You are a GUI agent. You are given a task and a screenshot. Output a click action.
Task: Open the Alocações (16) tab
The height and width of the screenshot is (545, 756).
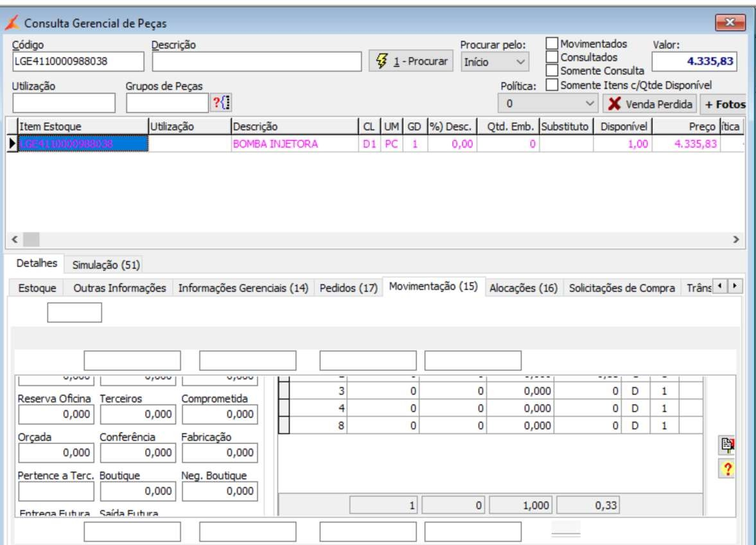tap(523, 288)
